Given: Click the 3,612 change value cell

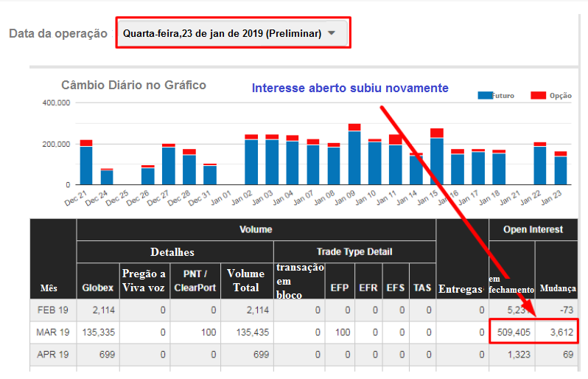Looking at the screenshot, I should [x=557, y=333].
